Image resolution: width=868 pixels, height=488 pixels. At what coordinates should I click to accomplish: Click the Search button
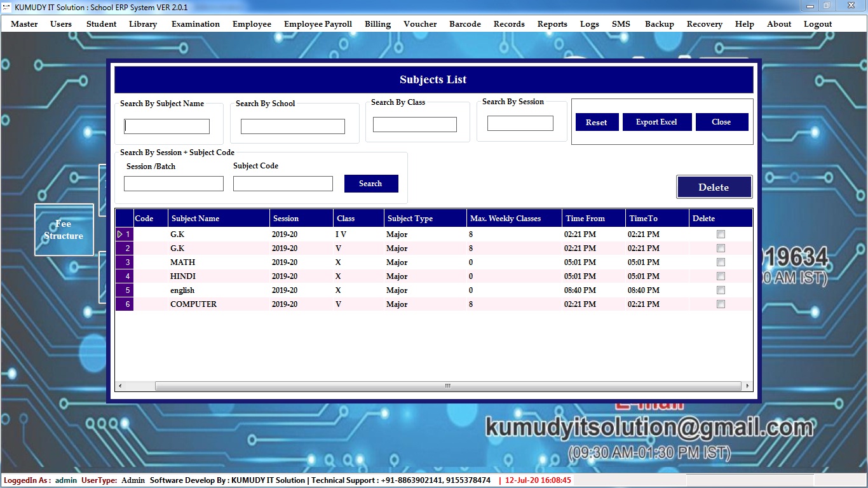pos(370,184)
